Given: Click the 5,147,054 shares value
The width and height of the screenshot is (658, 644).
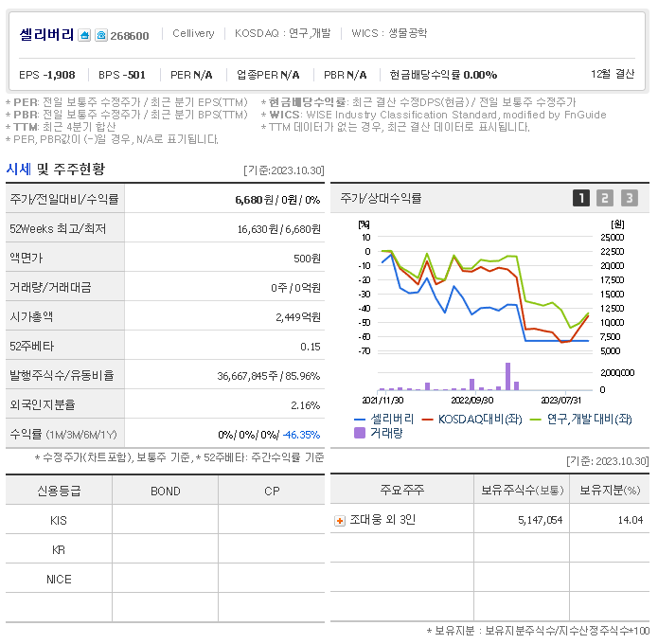Looking at the screenshot, I should point(540,521).
